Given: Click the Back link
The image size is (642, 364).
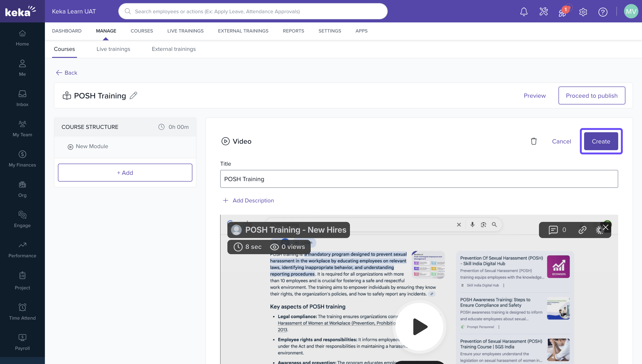Looking at the screenshot, I should click(67, 73).
